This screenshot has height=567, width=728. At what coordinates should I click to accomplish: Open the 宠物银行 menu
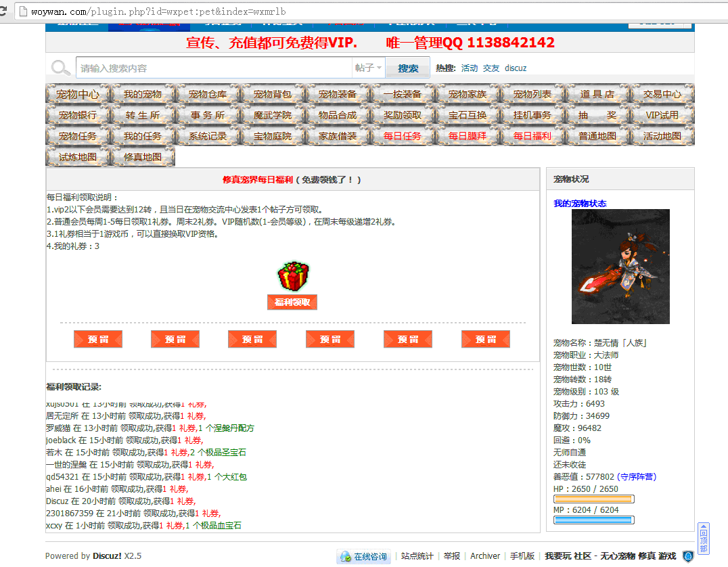point(78,115)
